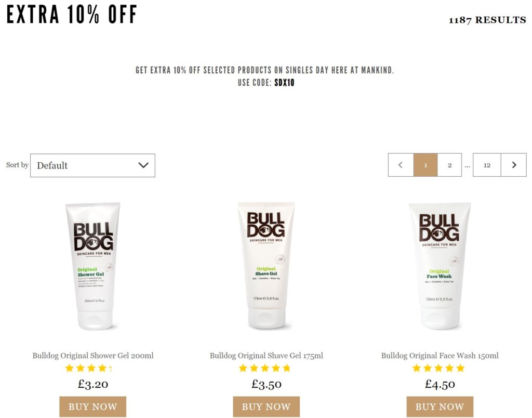Open Bulldog Original Shower Gel 200ml link
The height and width of the screenshot is (418, 532).
(93, 356)
